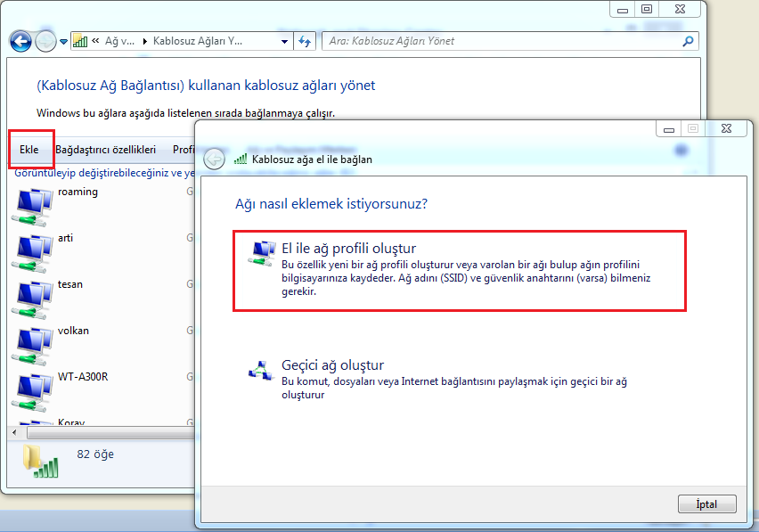Click the El ile ağ profili icon
Image resolution: width=759 pixels, height=532 pixels.
pos(262,251)
